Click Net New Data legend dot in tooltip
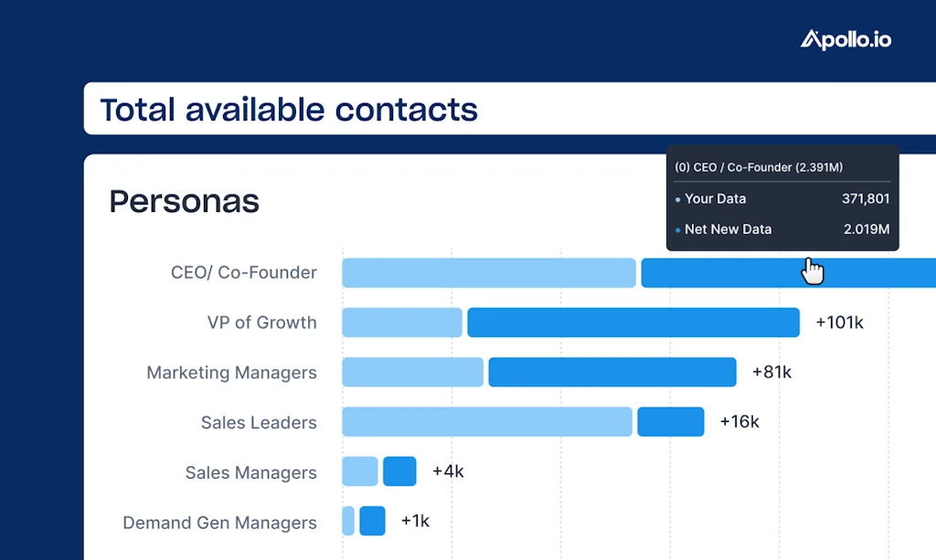The image size is (936, 560). [x=677, y=229]
